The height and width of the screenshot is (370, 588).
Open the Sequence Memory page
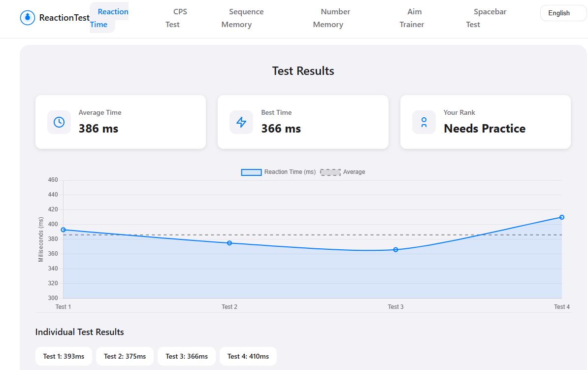pyautogui.click(x=246, y=18)
